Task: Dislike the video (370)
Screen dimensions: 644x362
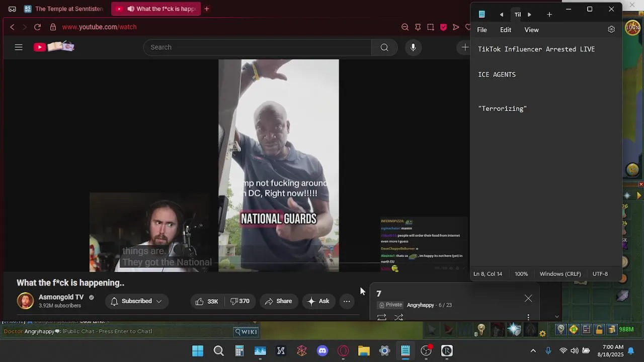Action: (240, 301)
